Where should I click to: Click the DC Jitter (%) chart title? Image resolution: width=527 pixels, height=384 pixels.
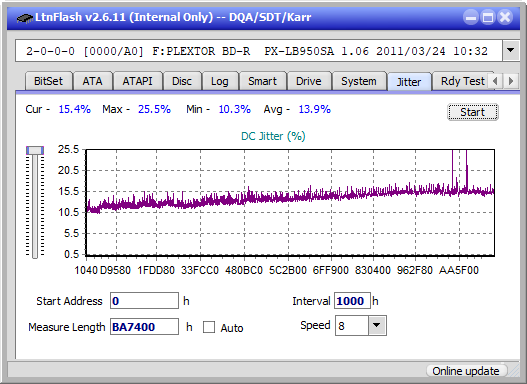pyautogui.click(x=273, y=136)
